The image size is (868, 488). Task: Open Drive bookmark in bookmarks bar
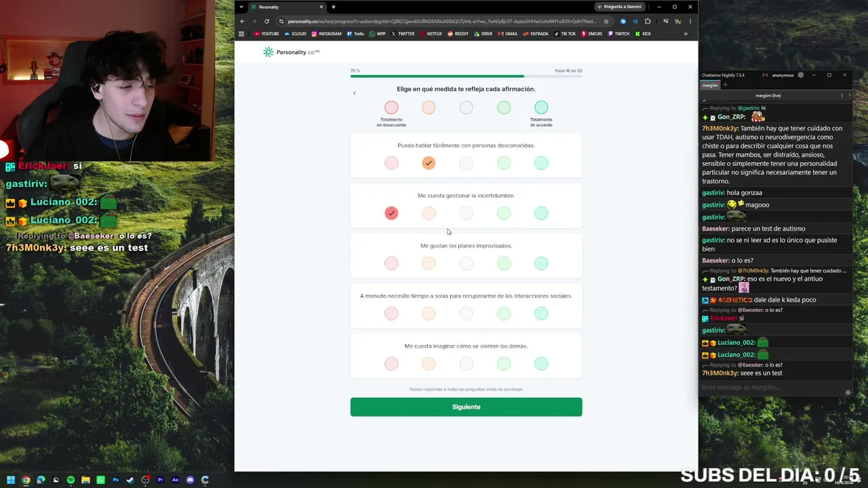[x=484, y=34]
